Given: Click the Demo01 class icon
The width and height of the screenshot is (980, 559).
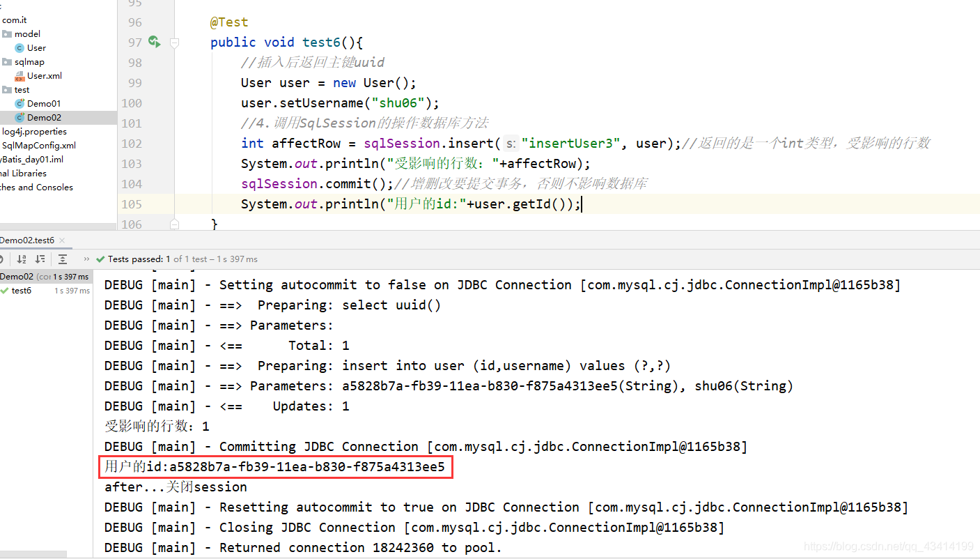Looking at the screenshot, I should tap(20, 104).
